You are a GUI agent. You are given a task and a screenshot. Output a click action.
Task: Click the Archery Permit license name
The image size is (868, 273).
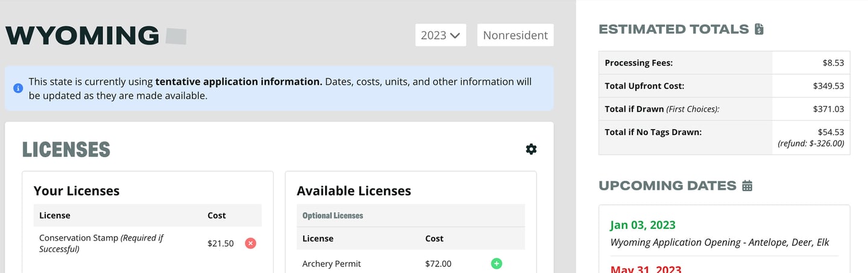coord(332,263)
